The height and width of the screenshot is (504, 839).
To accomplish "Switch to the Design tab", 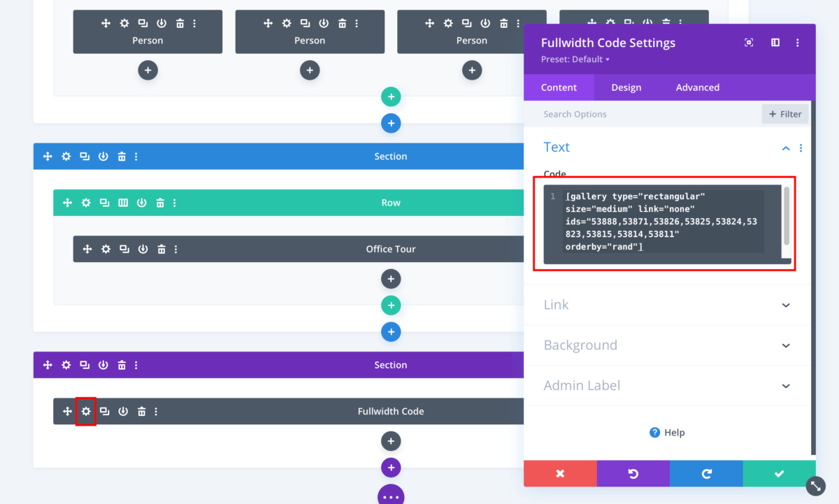I will [626, 87].
